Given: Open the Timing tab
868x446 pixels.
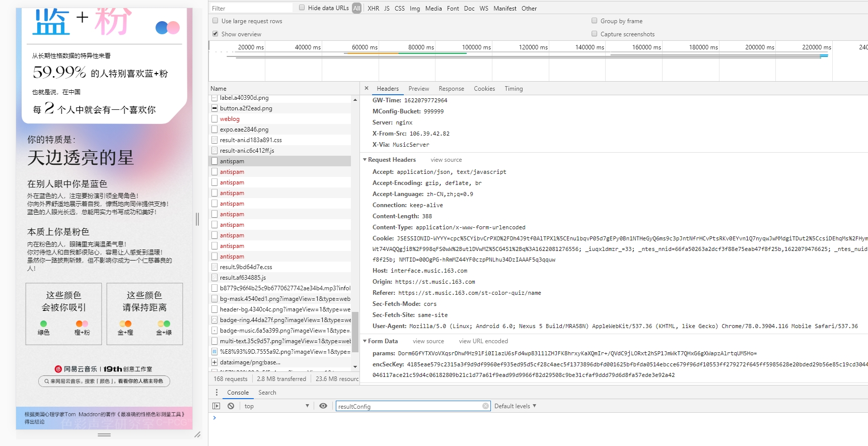Looking at the screenshot, I should [x=514, y=89].
